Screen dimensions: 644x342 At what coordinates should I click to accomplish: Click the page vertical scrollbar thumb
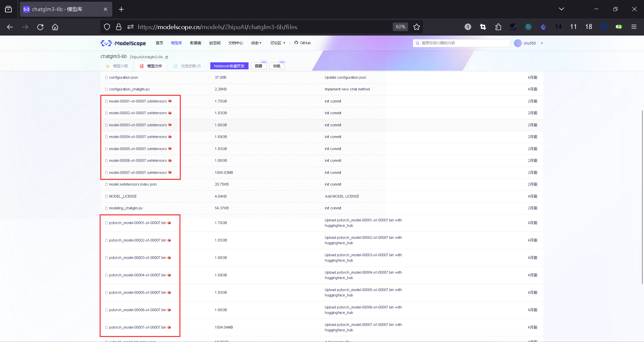pyautogui.click(x=642, y=198)
